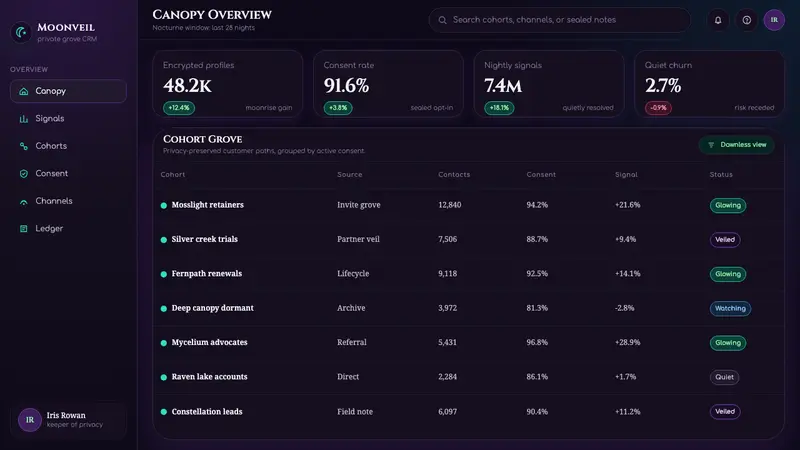Go to the Cohorts section
Screen dimensions: 800x450
tap(68, 146)
